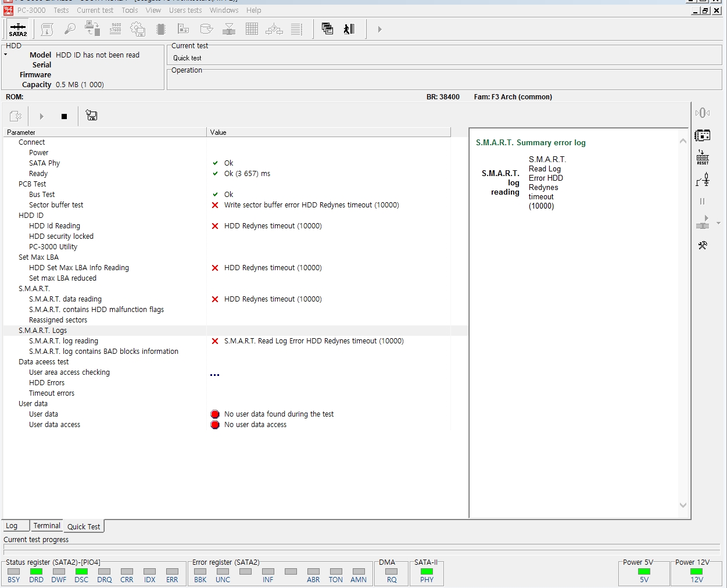The image size is (727, 588).
Task: Stop the quick test with the square button
Action: point(64,116)
